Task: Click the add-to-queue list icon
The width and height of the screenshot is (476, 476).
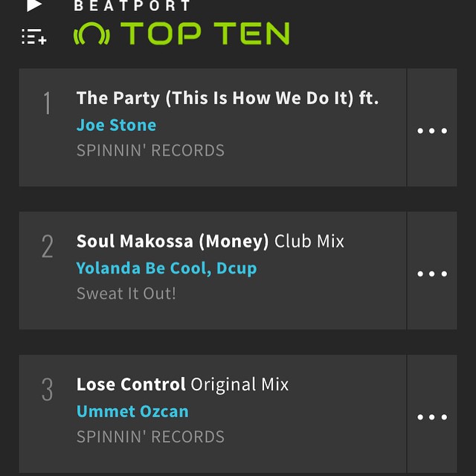Action: [34, 36]
